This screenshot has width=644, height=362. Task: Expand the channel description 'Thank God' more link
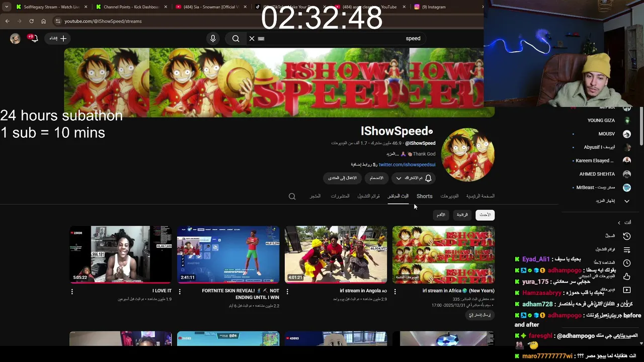[x=392, y=154]
